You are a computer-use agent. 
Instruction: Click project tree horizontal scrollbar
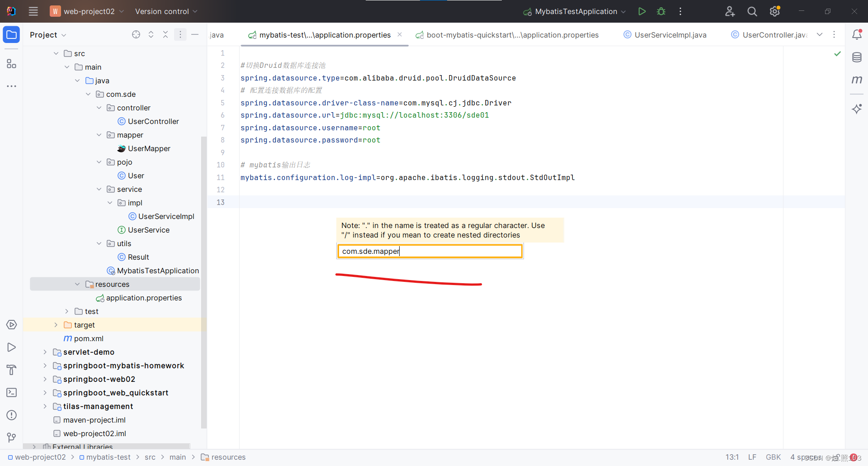(107, 446)
